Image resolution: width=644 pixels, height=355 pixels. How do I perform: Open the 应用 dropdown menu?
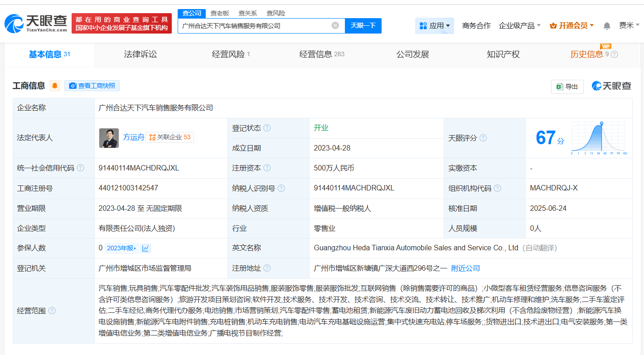click(x=434, y=26)
